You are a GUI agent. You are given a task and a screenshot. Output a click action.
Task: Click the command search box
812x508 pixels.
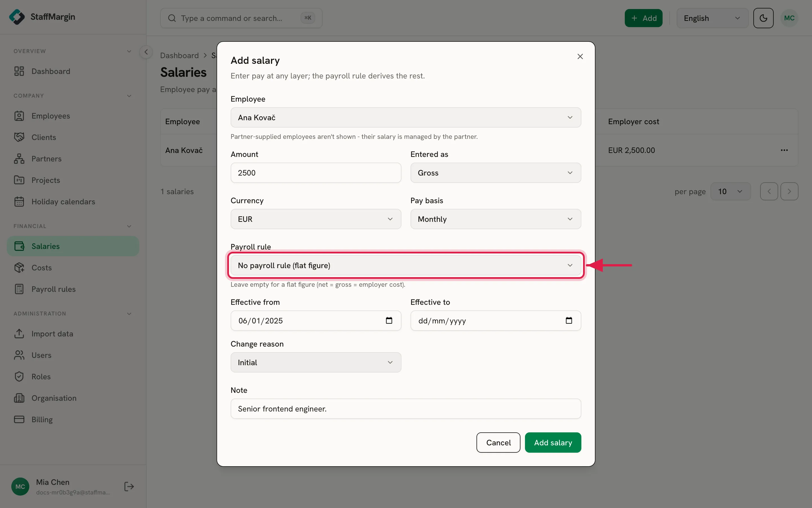pos(241,18)
